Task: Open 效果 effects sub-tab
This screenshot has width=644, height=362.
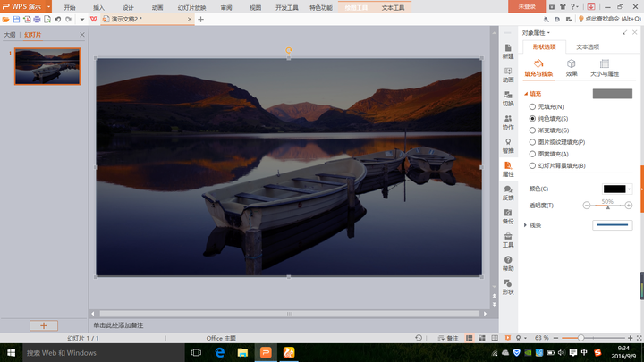Action: pos(572,68)
